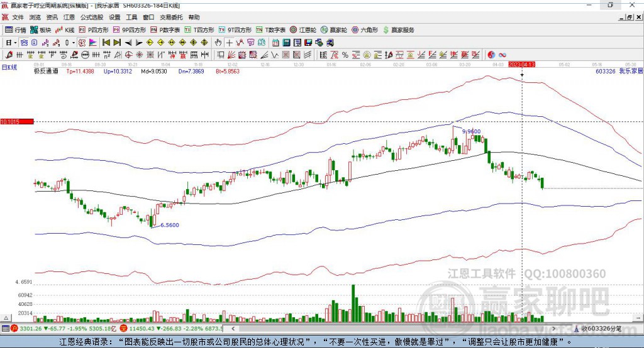Open the 行情 quotes view

tap(15, 30)
